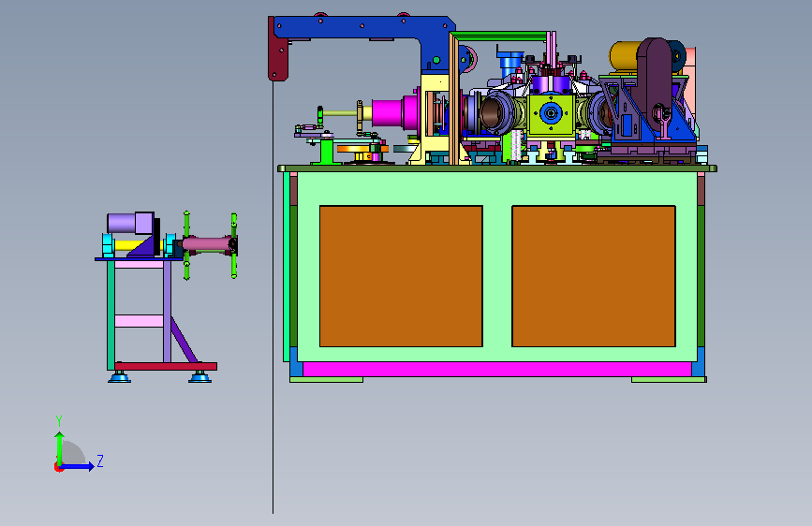The image size is (812, 526).
Task: Pick the magenta base bar under cabinet
Action: pos(497,369)
